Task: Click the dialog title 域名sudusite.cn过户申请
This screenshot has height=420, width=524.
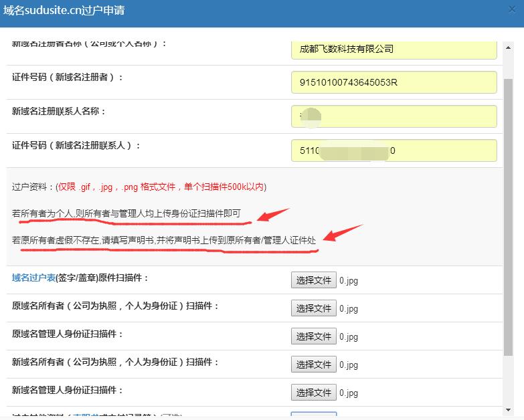Action: [64, 11]
